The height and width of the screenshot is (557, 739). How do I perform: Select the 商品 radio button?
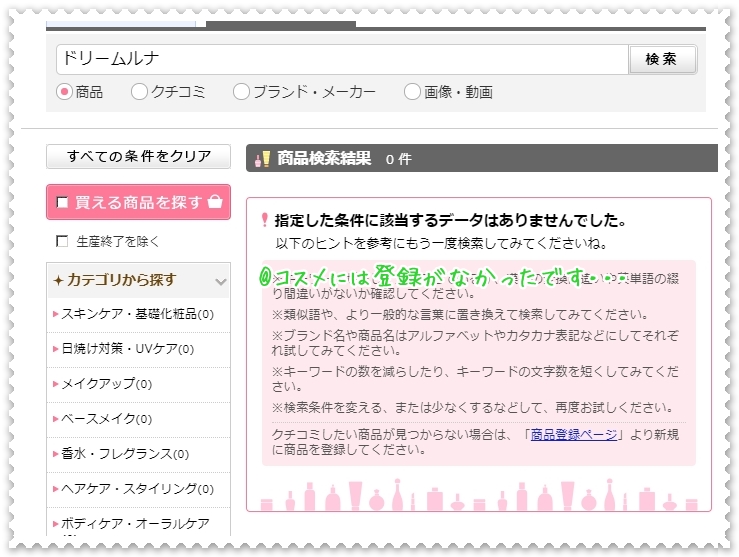tap(64, 92)
